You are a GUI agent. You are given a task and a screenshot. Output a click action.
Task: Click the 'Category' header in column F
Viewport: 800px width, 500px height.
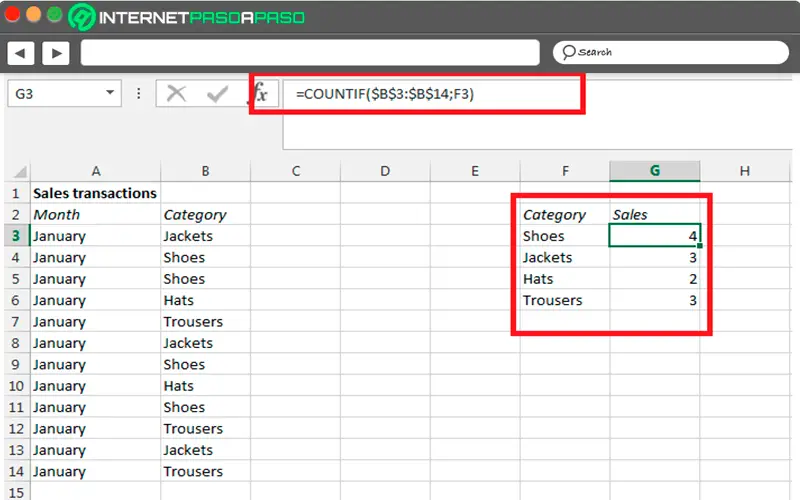[x=565, y=215]
